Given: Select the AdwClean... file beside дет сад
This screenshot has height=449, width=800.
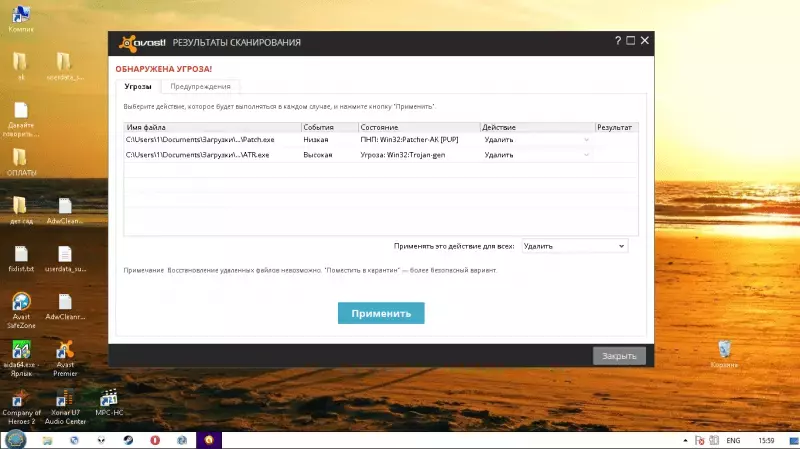Looking at the screenshot, I should (x=65, y=210).
